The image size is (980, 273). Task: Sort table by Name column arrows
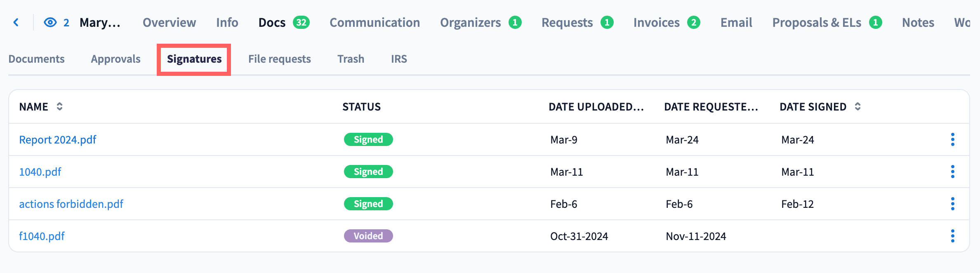59,106
